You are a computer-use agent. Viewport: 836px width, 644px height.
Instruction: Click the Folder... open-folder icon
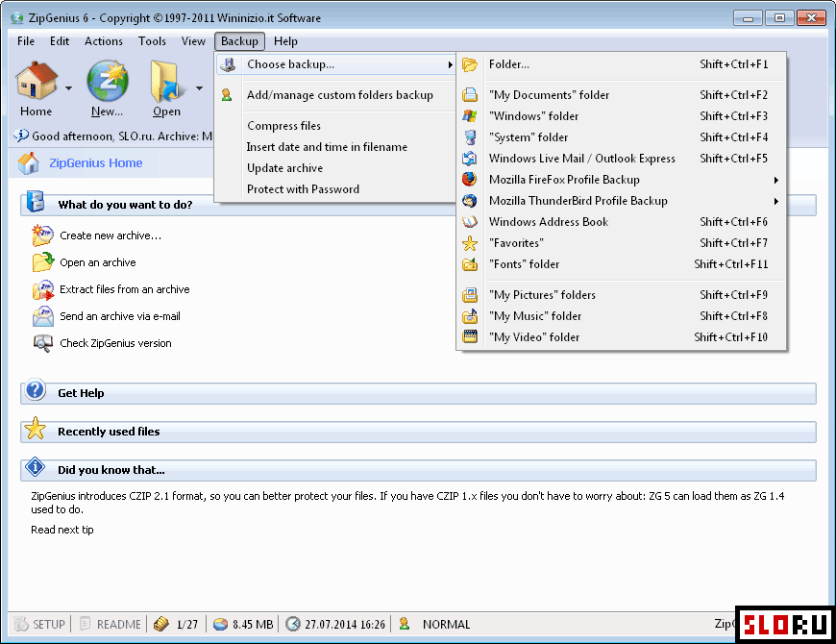point(470,64)
